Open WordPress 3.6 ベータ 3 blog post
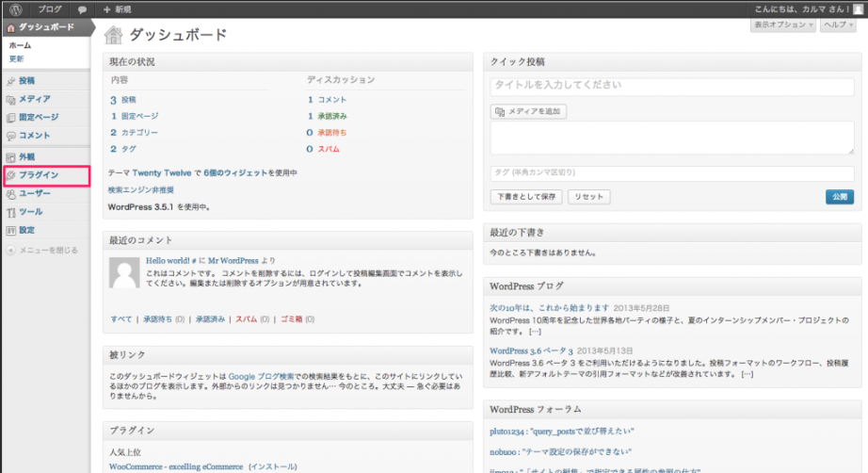The width and height of the screenshot is (868, 473). pos(531,351)
